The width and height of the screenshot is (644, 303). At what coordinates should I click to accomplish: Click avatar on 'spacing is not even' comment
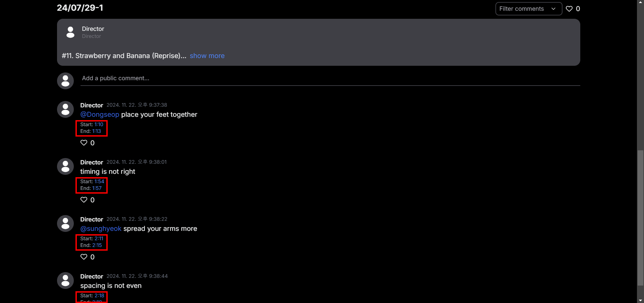(x=65, y=281)
